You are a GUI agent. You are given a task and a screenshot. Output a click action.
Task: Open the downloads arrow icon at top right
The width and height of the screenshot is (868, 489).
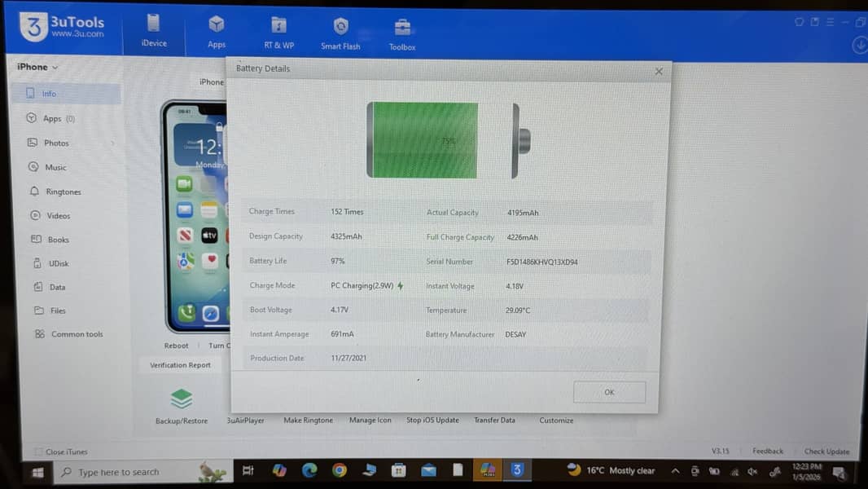pyautogui.click(x=860, y=46)
